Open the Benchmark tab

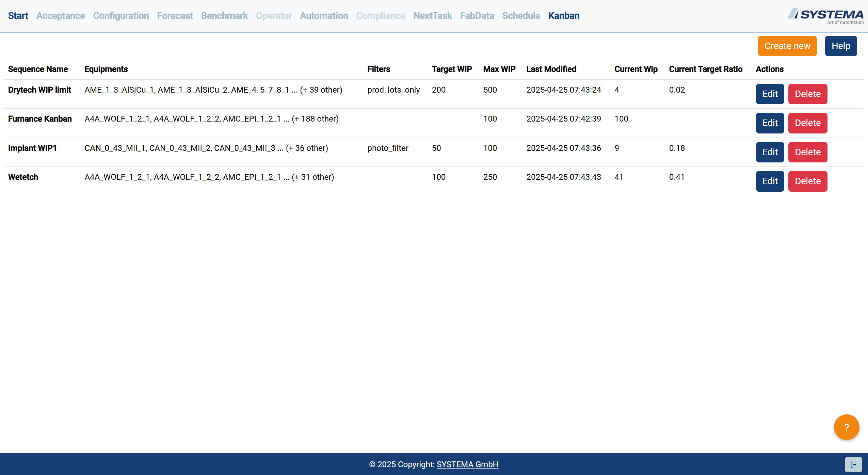[x=224, y=16]
